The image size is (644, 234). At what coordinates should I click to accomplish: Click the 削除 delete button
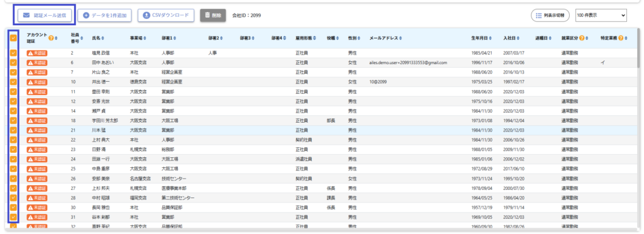click(x=213, y=15)
